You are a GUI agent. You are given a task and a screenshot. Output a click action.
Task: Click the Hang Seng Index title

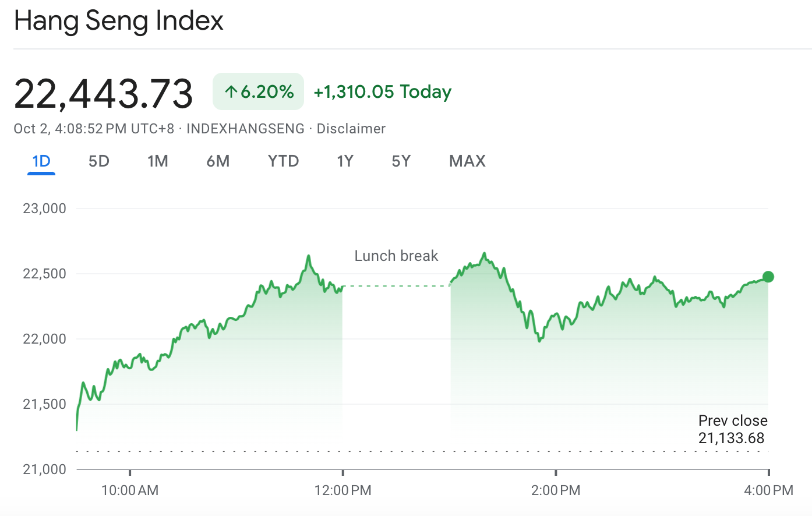click(x=119, y=21)
